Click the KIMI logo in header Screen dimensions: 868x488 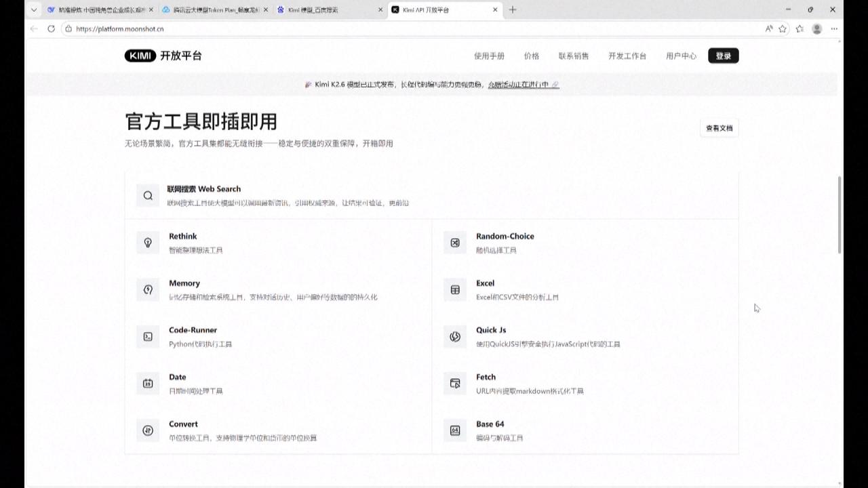coord(140,56)
